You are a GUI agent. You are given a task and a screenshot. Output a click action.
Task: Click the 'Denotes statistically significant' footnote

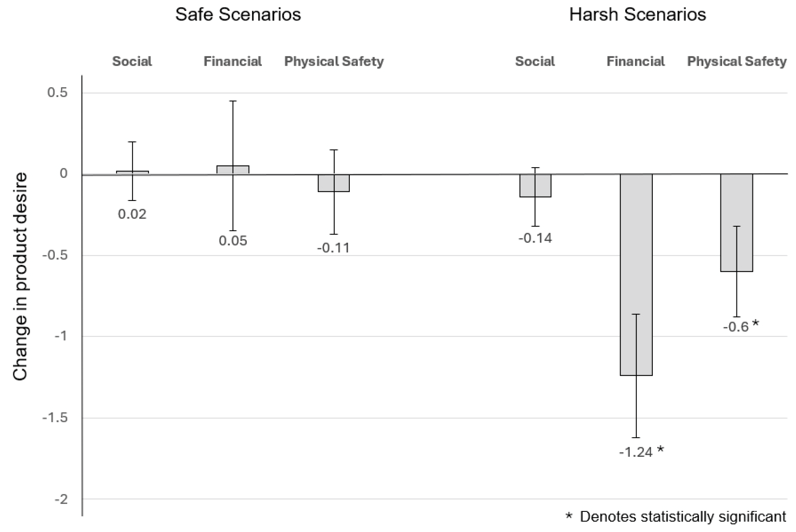pyautogui.click(x=682, y=517)
